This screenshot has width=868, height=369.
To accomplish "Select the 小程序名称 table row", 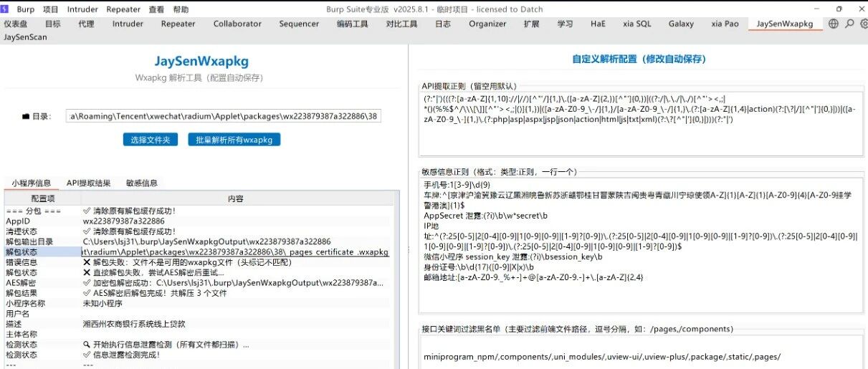I will tap(199, 303).
